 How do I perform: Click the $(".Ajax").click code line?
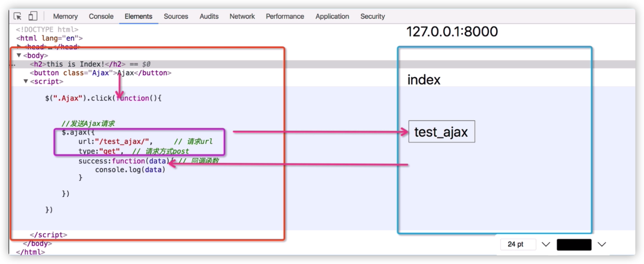[104, 98]
